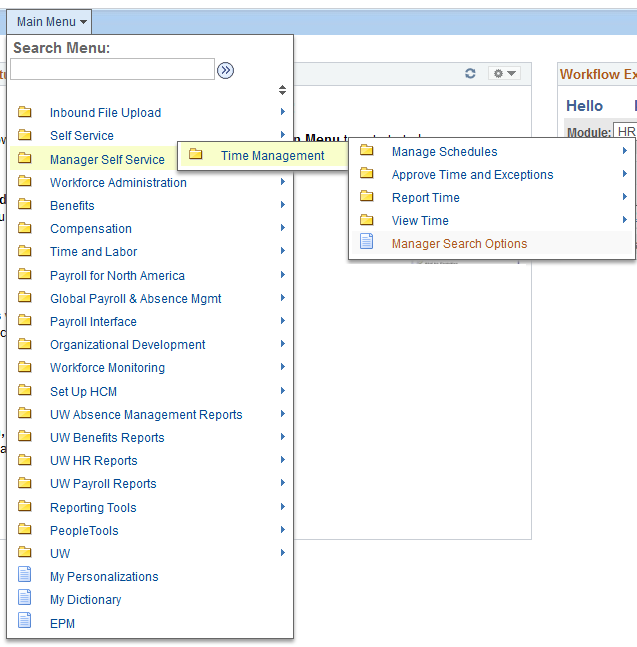Open Manager Search Options page

[x=459, y=243]
